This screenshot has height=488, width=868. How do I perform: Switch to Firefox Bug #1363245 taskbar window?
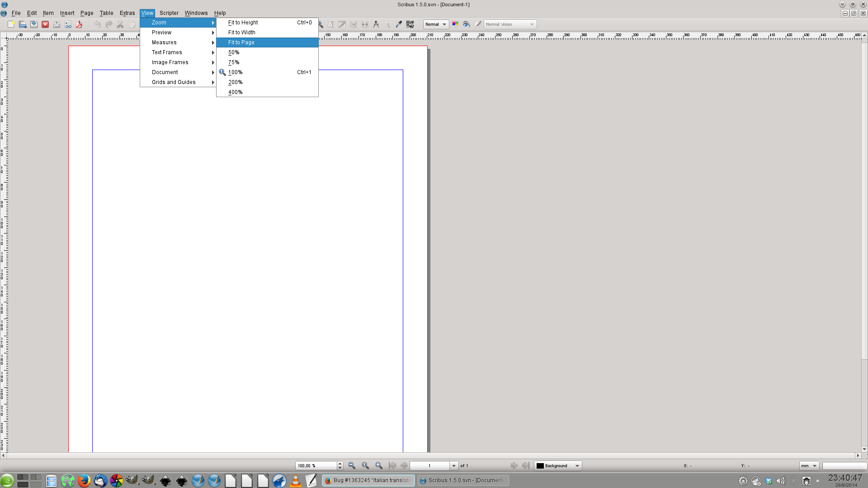click(x=368, y=480)
